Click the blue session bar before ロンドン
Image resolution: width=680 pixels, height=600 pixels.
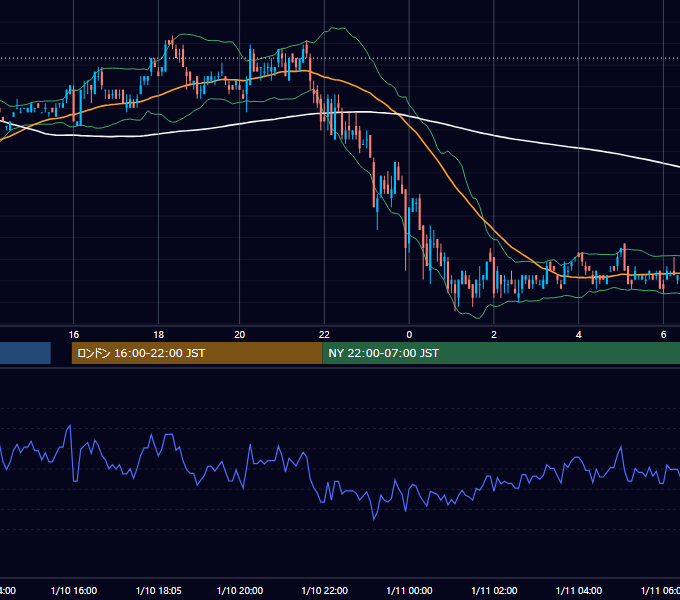pyautogui.click(x=25, y=353)
